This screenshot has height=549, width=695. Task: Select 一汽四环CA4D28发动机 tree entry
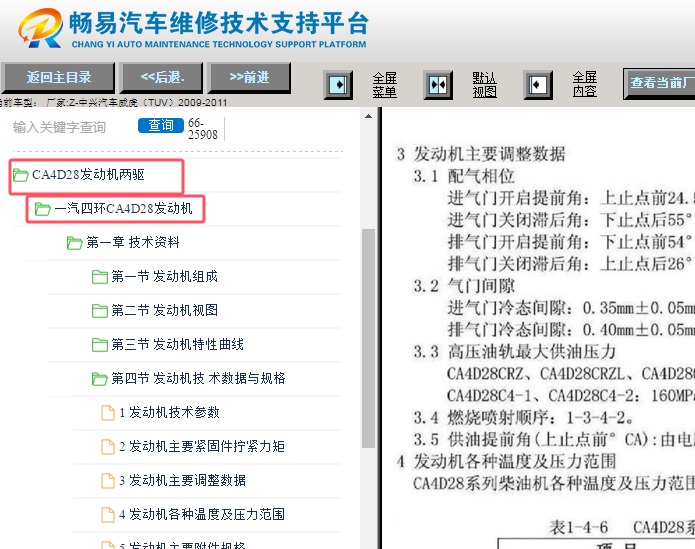pyautogui.click(x=123, y=208)
